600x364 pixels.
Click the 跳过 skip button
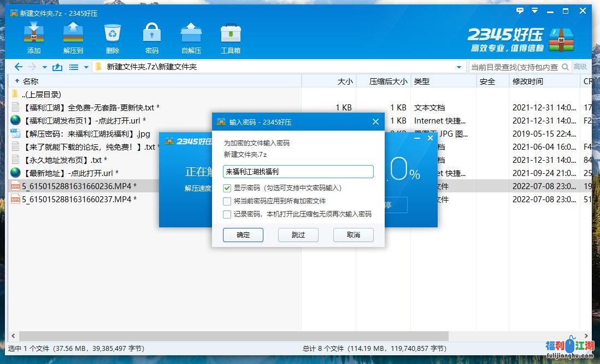298,235
